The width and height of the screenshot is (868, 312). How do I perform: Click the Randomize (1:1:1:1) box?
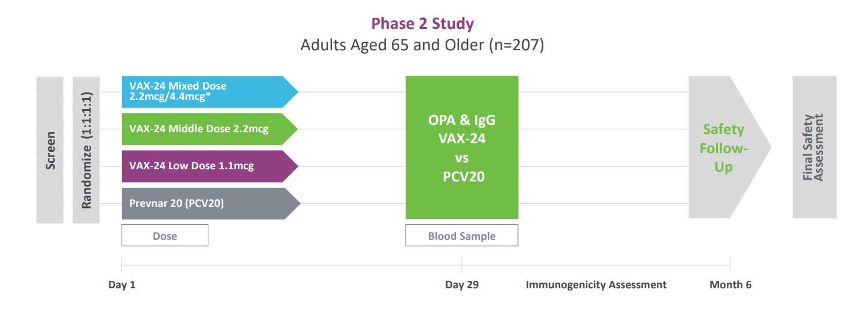[x=86, y=150]
